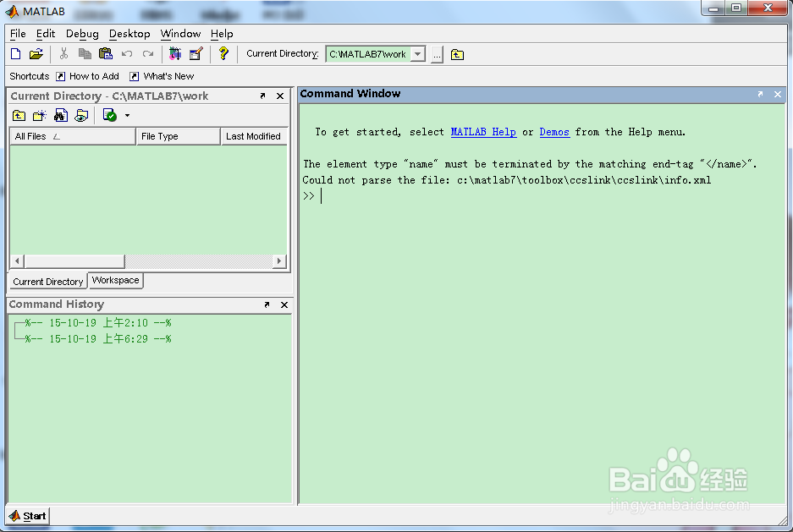This screenshot has height=532, width=793.
Task: Close the Command History panel
Action: pos(284,304)
